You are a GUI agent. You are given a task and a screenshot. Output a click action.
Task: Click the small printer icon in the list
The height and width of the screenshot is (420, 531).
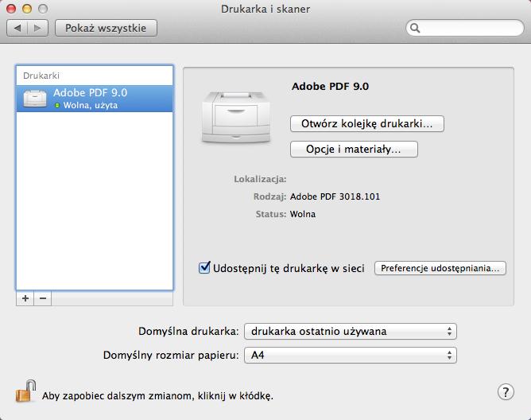tap(35, 99)
